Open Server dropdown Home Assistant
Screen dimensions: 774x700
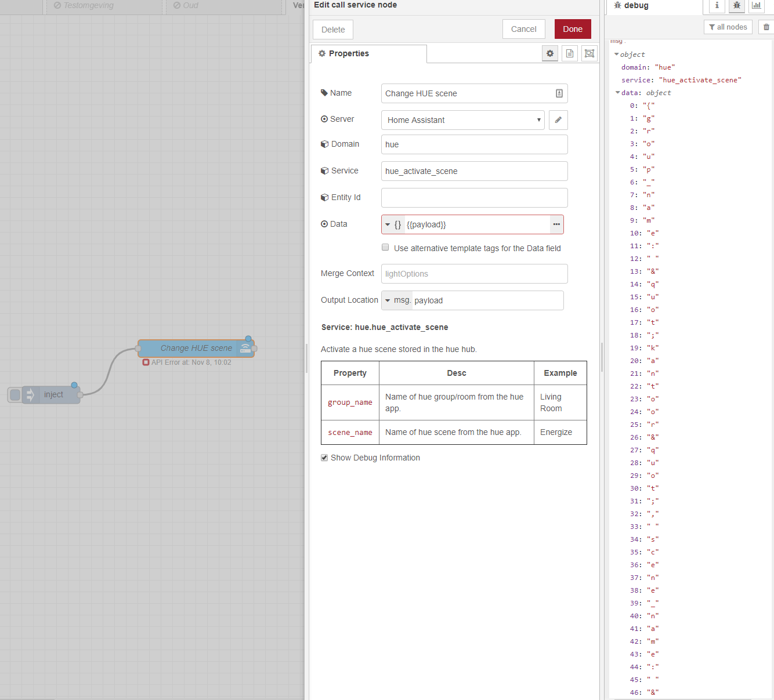tap(463, 120)
